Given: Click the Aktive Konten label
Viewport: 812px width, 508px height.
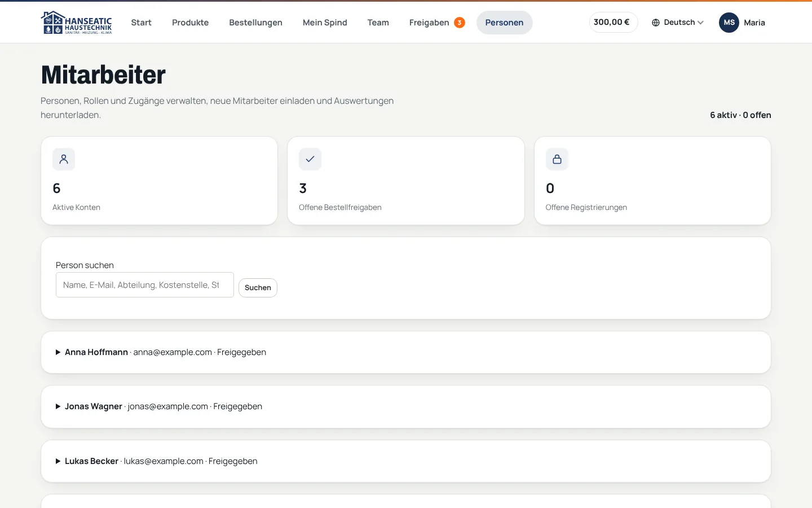Looking at the screenshot, I should pyautogui.click(x=76, y=207).
